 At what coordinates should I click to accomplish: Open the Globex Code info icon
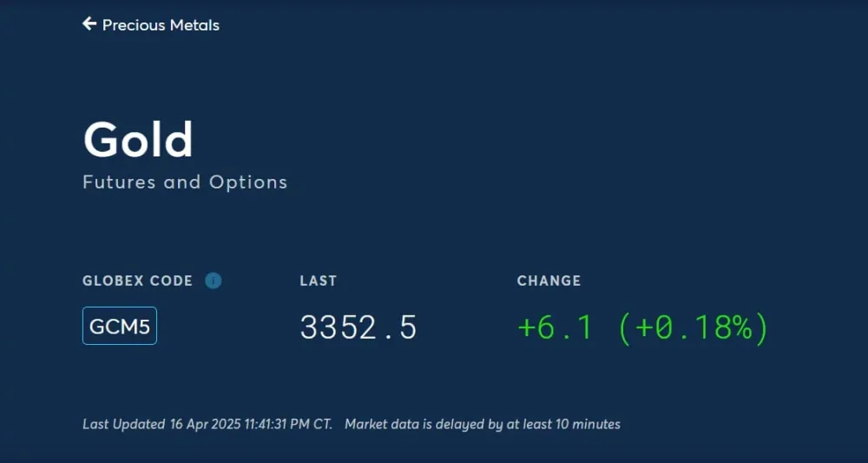pos(214,281)
